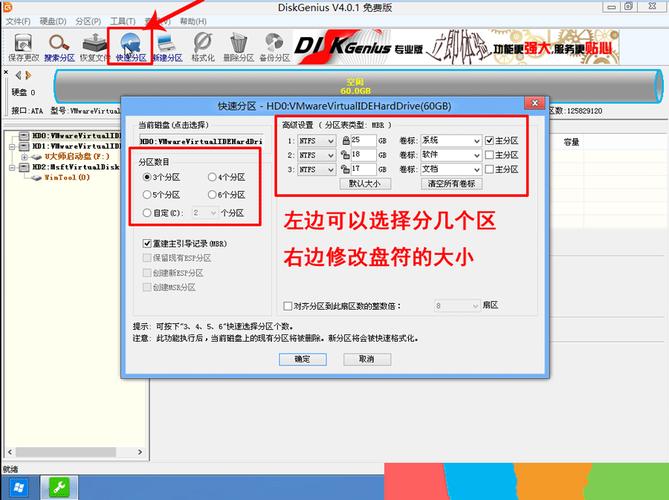
Task: Click the 恢复文件 (Recover Files) toolbar icon
Action: click(x=94, y=45)
